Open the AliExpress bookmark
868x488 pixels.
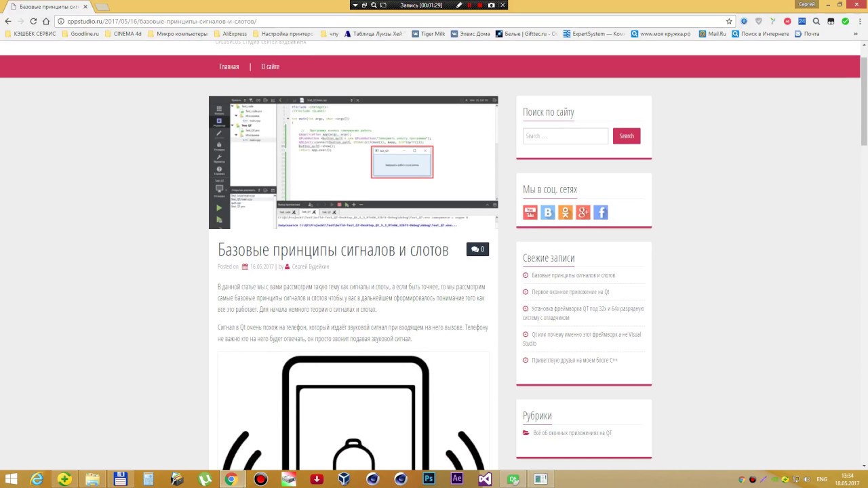click(230, 33)
